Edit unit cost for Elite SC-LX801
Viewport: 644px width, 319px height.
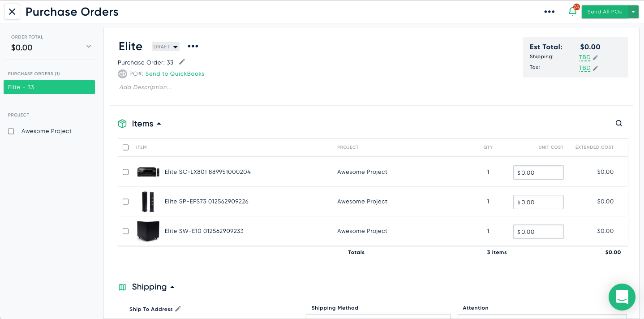(538, 172)
